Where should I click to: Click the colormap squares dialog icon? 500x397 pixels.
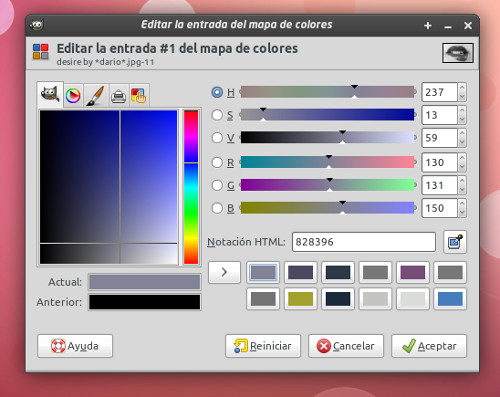coord(41,52)
